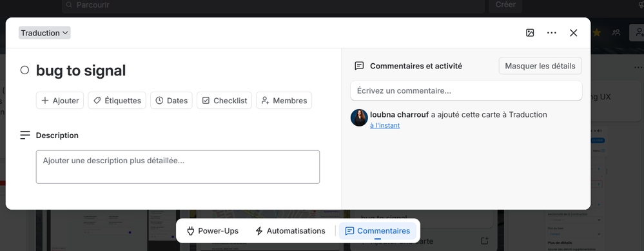Open the à l'instant timestamp link

385,125
